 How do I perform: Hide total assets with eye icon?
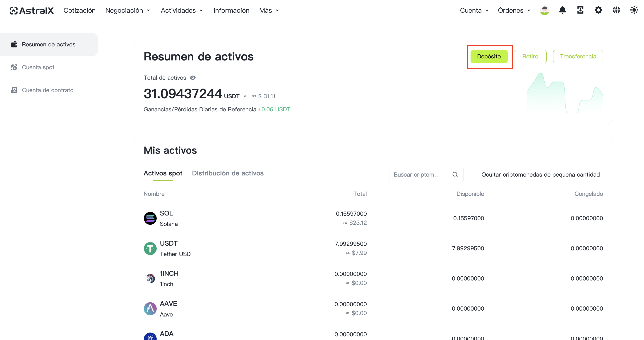pyautogui.click(x=192, y=78)
